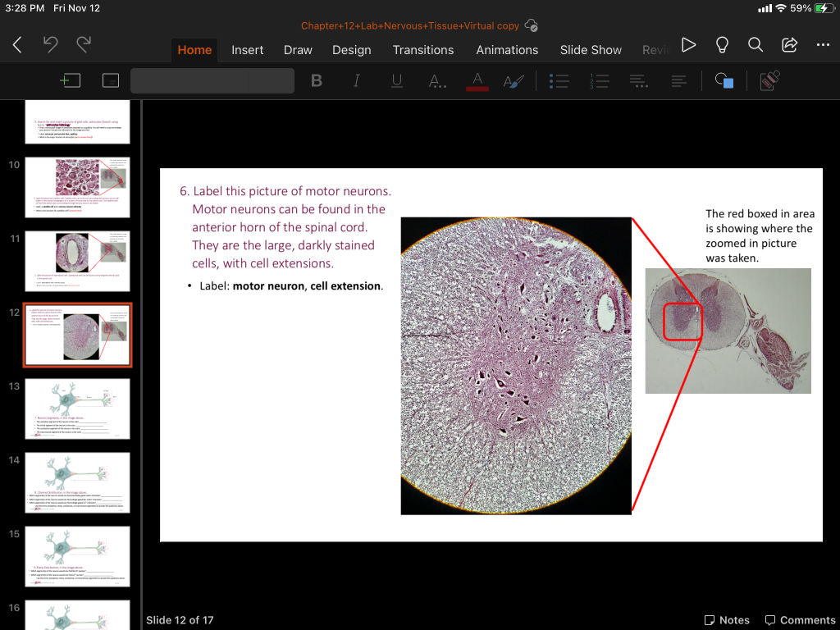
Task: Toggle underline formatting
Action: point(397,80)
